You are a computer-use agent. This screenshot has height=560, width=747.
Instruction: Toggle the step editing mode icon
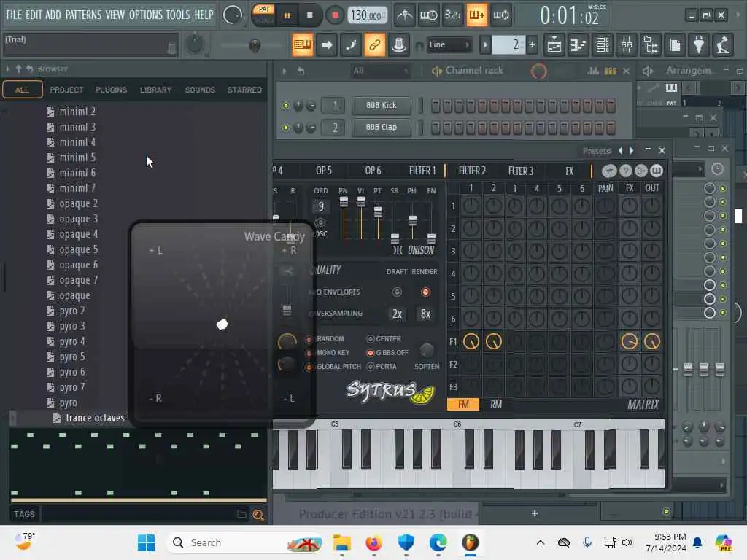(x=351, y=45)
